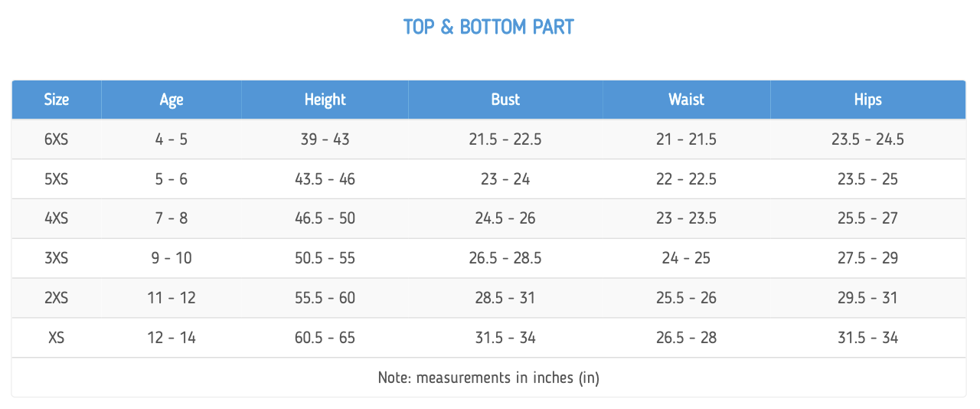Select the 2XS size cell
This screenshot has width=980, height=409.
57,298
